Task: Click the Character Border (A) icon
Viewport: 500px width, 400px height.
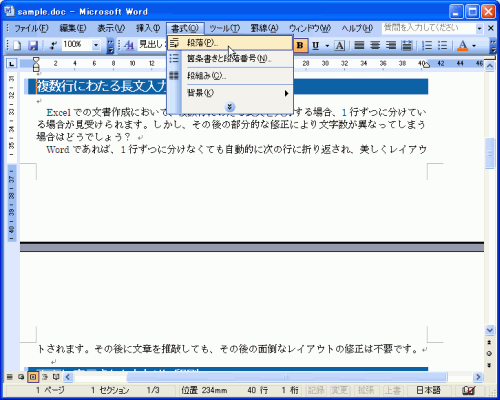Action: click(x=339, y=45)
